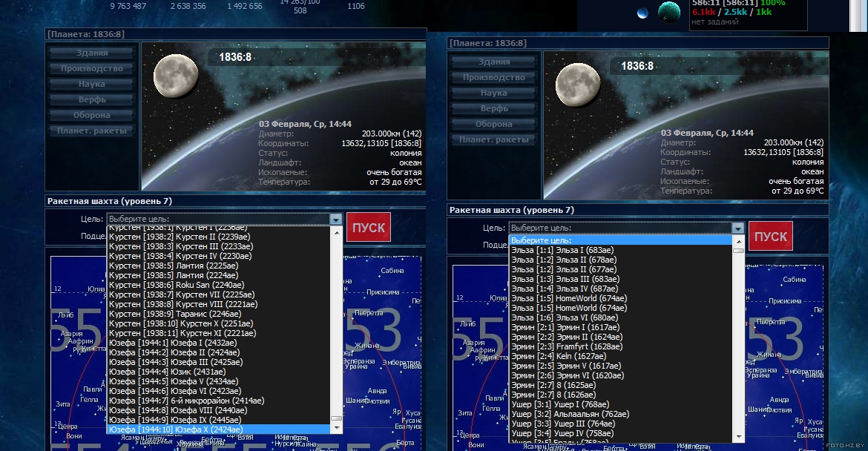Open Наука menu in left planet panel
Screen dimensions: 868x451
92,84
